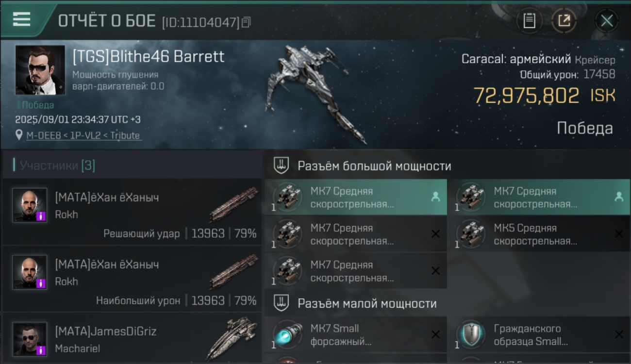Image resolution: width=631 pixels, height=364 pixels.
Task: Select the Участники participants tab header
Action: click(57, 165)
